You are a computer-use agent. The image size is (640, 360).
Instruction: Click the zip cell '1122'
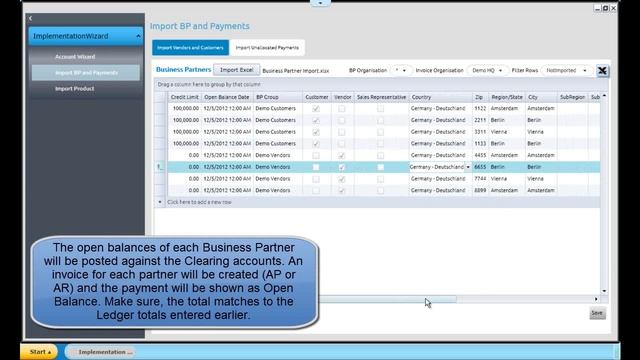480,109
